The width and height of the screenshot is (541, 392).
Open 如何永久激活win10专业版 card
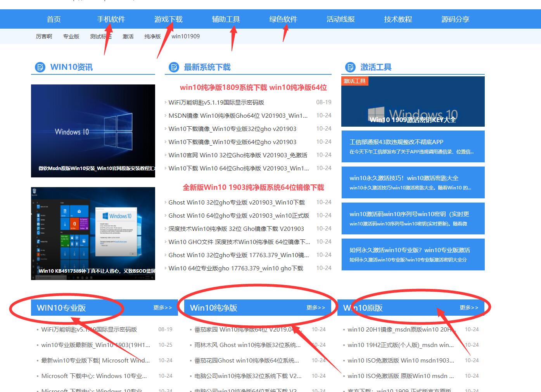click(x=413, y=254)
